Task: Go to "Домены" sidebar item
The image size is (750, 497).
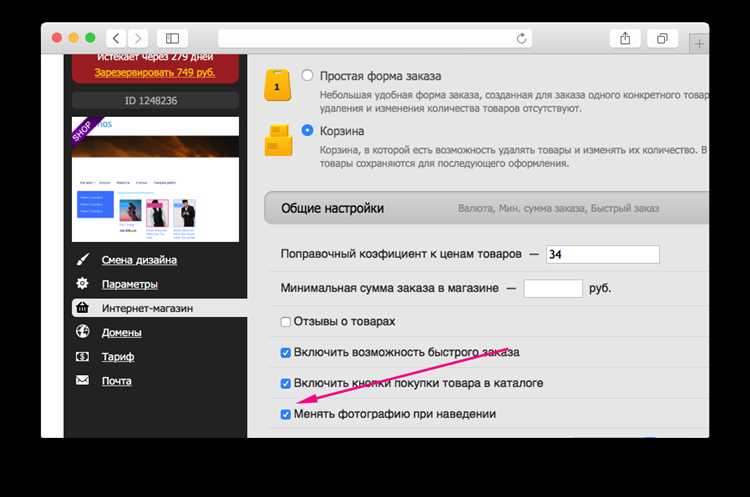Action: click(x=121, y=332)
